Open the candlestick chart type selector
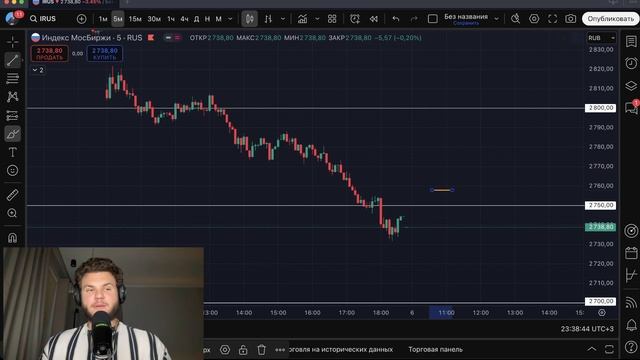This screenshot has height=360, width=640. click(249, 19)
